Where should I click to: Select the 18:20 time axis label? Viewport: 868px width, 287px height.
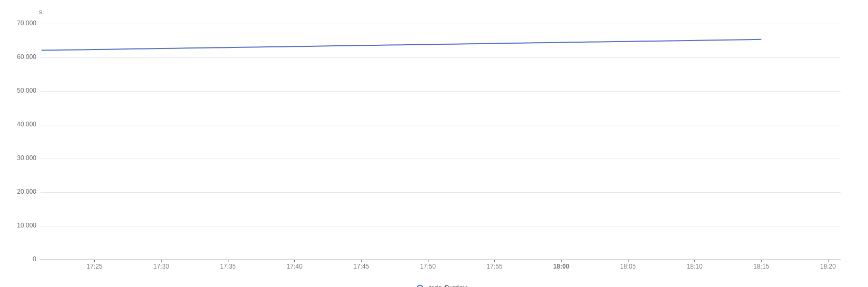coord(828,266)
